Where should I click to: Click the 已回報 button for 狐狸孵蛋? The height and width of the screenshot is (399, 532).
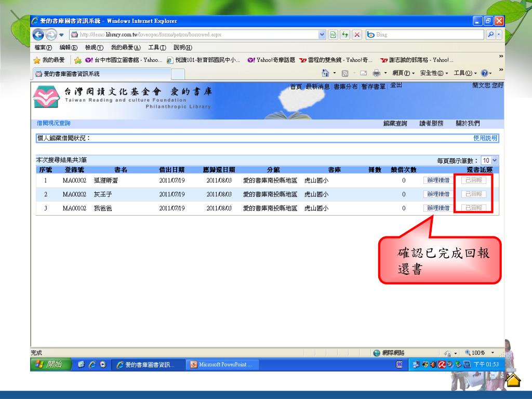point(474,180)
